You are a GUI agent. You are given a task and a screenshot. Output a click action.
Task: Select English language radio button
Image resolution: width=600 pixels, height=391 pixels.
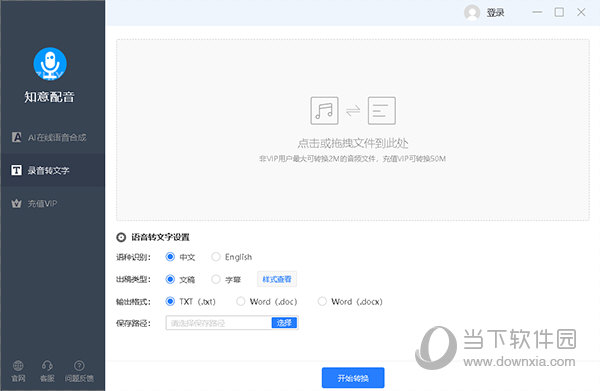coord(216,257)
